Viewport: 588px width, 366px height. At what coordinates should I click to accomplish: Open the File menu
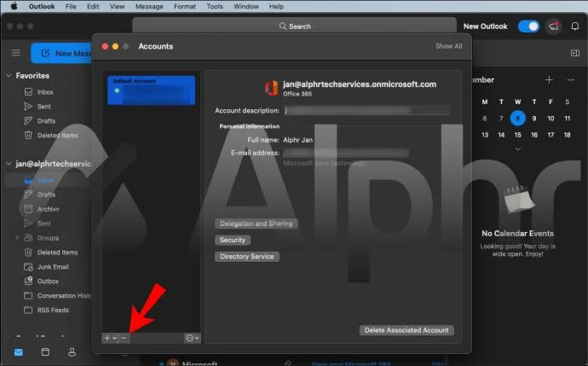(x=71, y=6)
